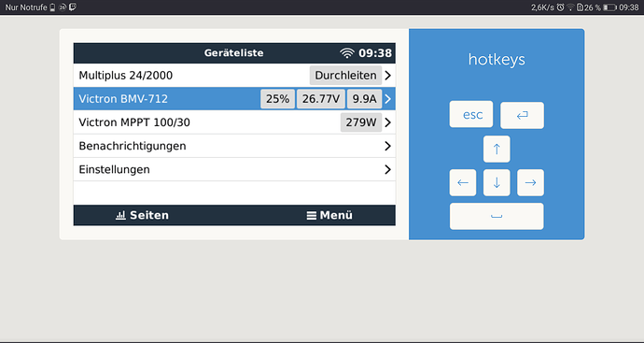
Task: Click the Geräteliste title
Action: click(233, 53)
